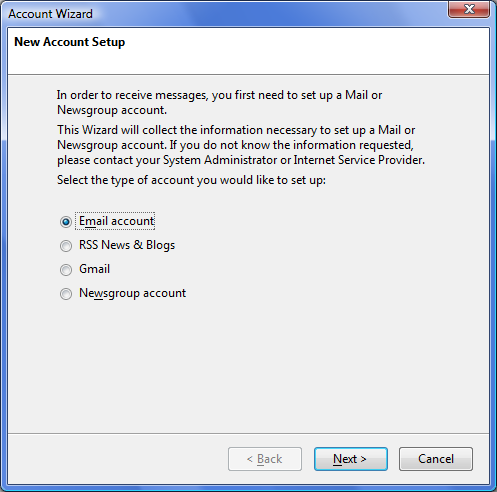497x492 pixels.
Task: Click the 'Select the type of account' prompt
Action: coord(191,180)
